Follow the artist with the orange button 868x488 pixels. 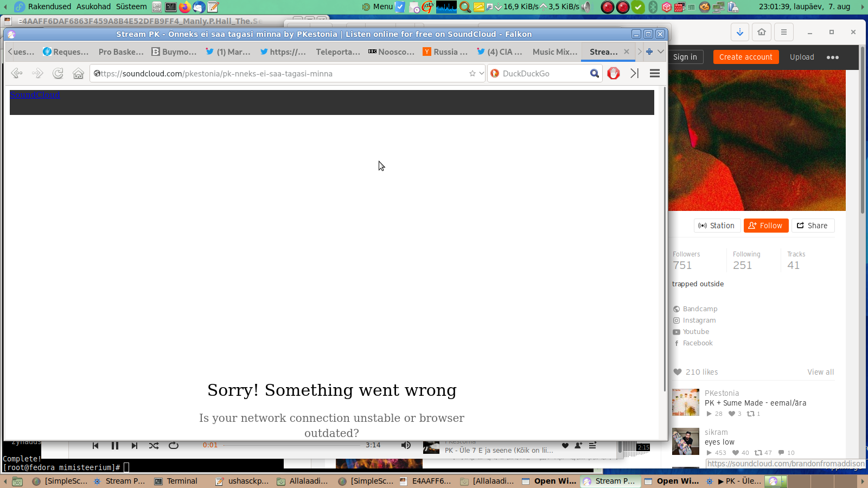coord(766,226)
